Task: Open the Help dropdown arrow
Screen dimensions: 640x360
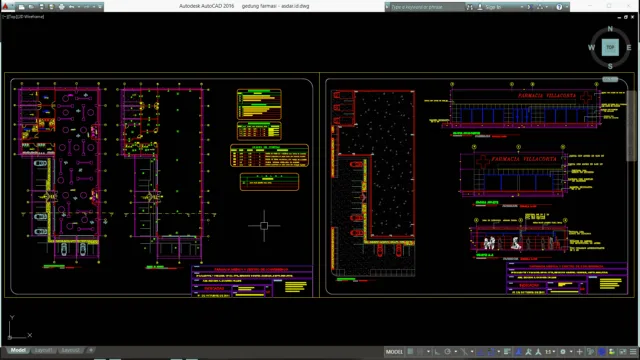Action: pyautogui.click(x=567, y=7)
